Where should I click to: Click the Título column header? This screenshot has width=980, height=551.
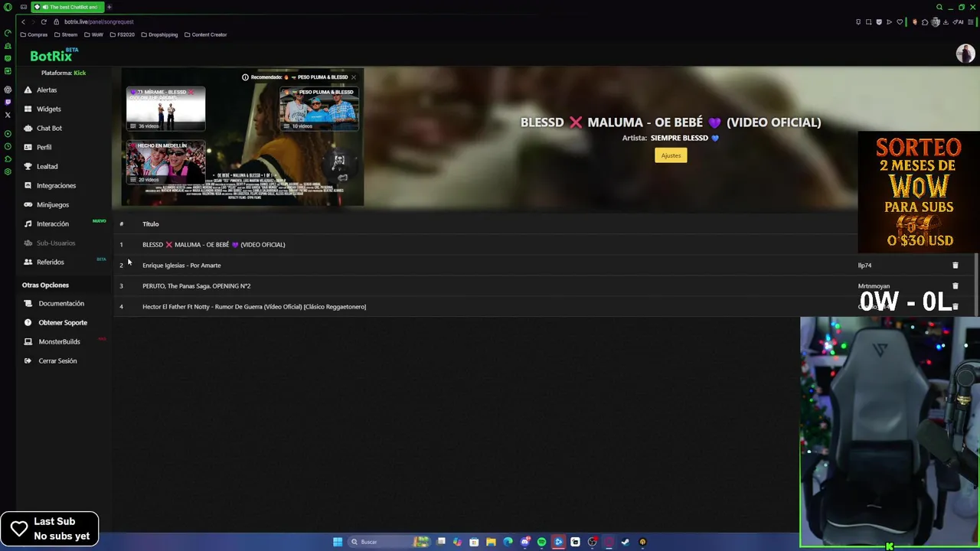(150, 223)
